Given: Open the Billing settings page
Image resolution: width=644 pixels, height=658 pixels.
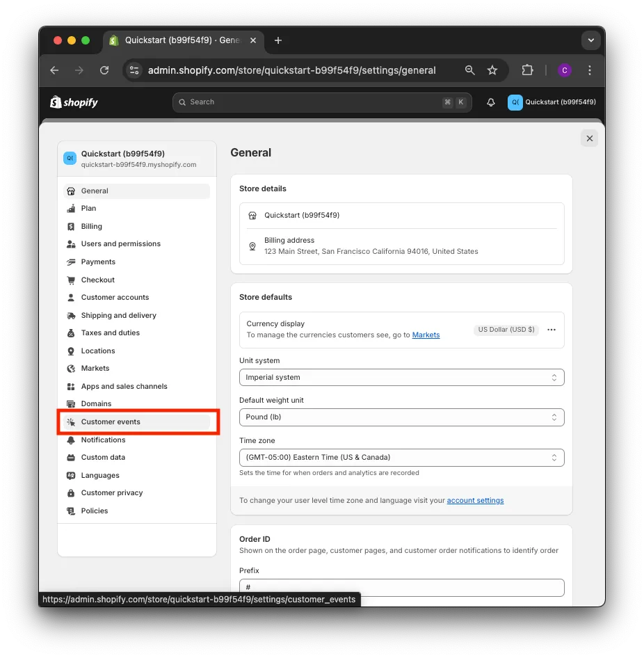Looking at the screenshot, I should point(137,227).
